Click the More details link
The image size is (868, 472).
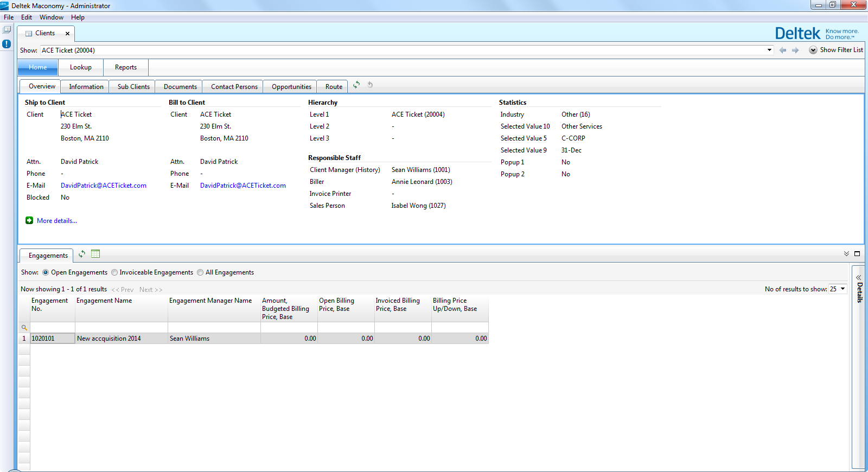tap(56, 221)
